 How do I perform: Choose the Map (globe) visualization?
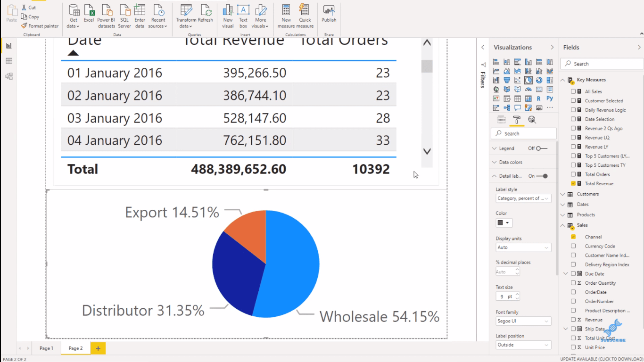click(496, 89)
